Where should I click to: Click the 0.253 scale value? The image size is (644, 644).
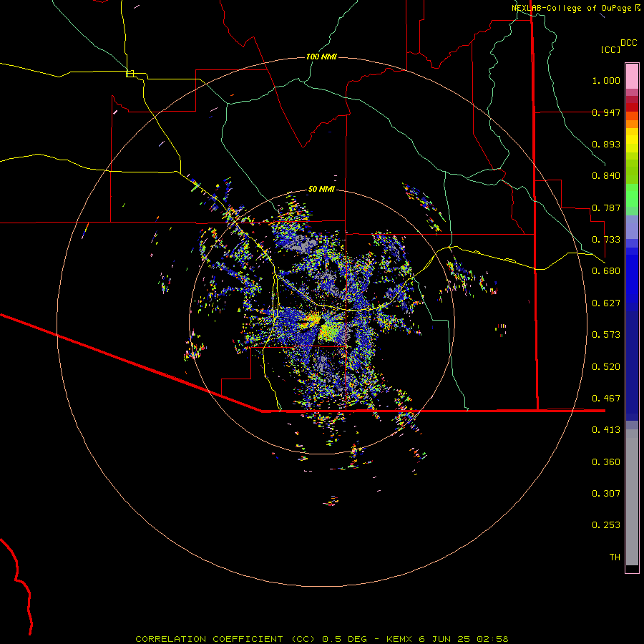pyautogui.click(x=606, y=525)
